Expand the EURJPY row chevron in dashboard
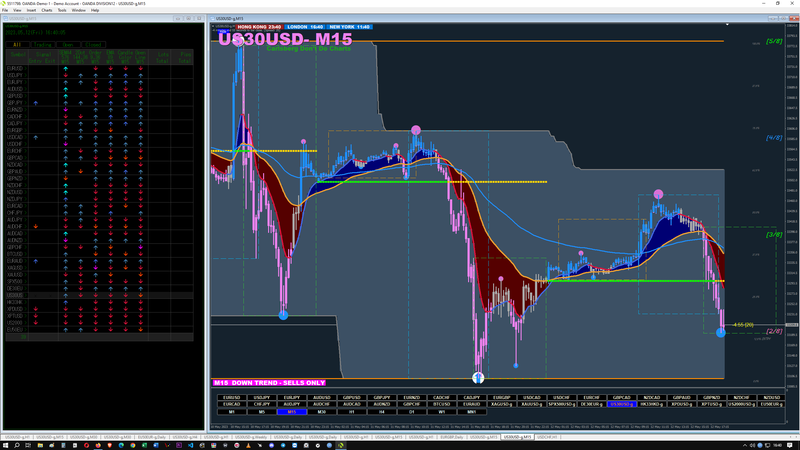This screenshot has height=450, width=800. (26, 82)
